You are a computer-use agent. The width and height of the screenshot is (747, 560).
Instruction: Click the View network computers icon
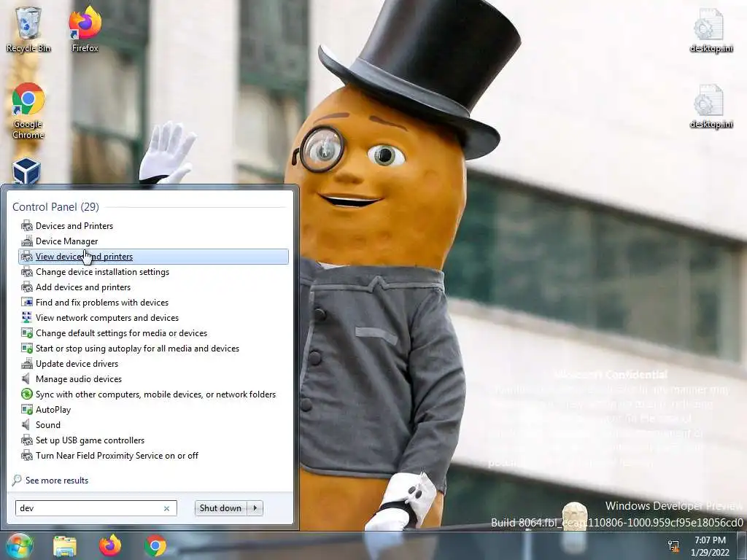(27, 318)
